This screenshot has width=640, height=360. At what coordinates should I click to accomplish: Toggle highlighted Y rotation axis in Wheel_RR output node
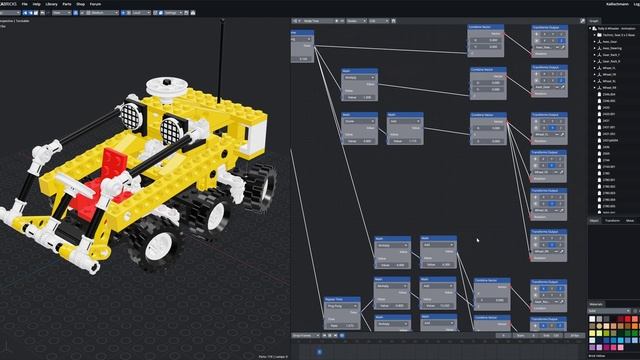(552, 245)
